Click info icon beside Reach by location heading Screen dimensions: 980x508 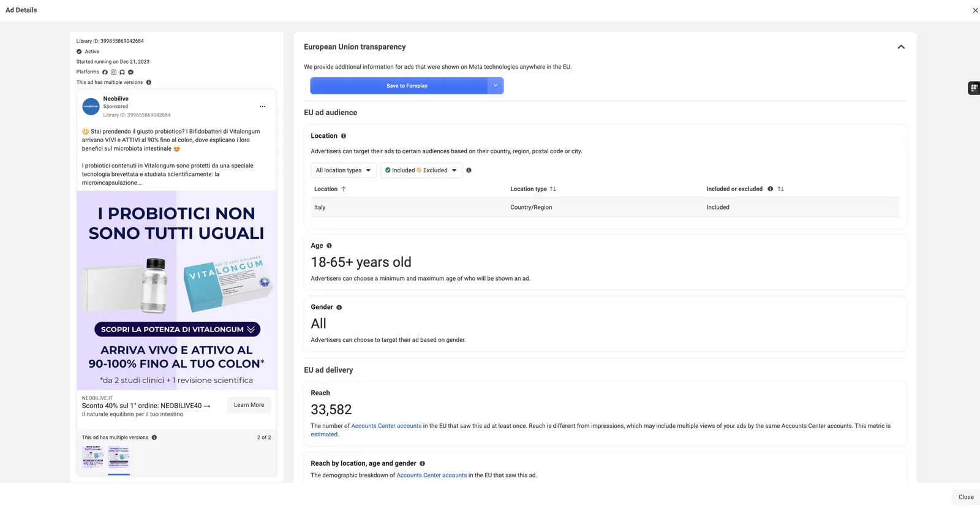pos(422,464)
